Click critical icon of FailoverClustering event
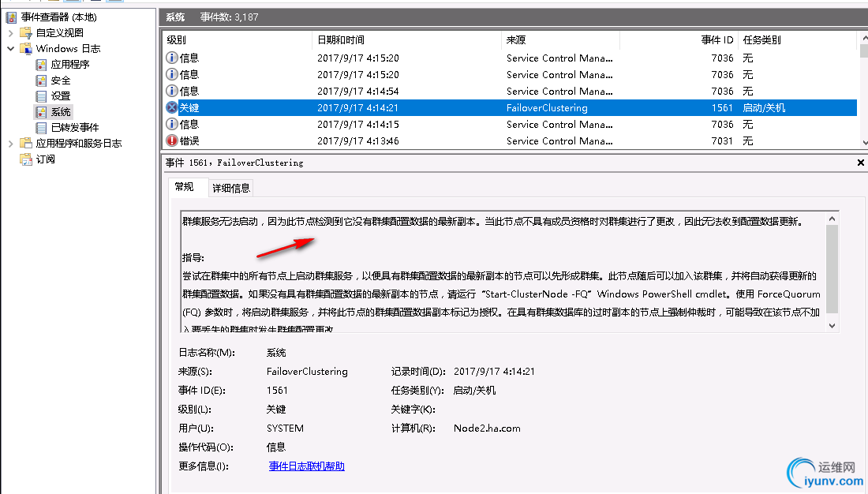This screenshot has width=868, height=494. pos(172,107)
